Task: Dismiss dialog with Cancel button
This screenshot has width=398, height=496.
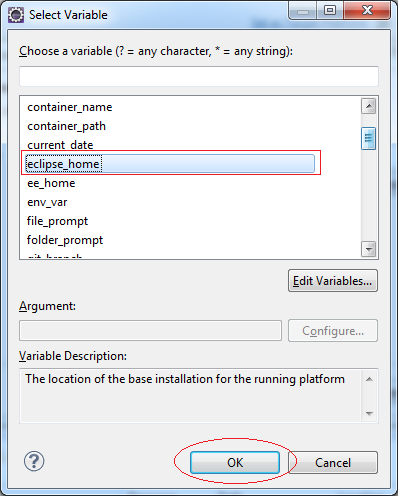Action: click(333, 462)
